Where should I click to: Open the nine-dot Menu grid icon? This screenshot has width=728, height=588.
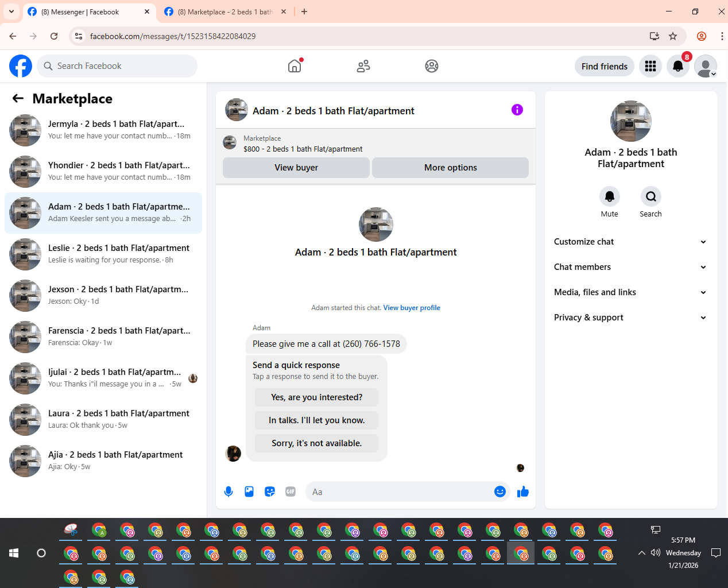650,66
